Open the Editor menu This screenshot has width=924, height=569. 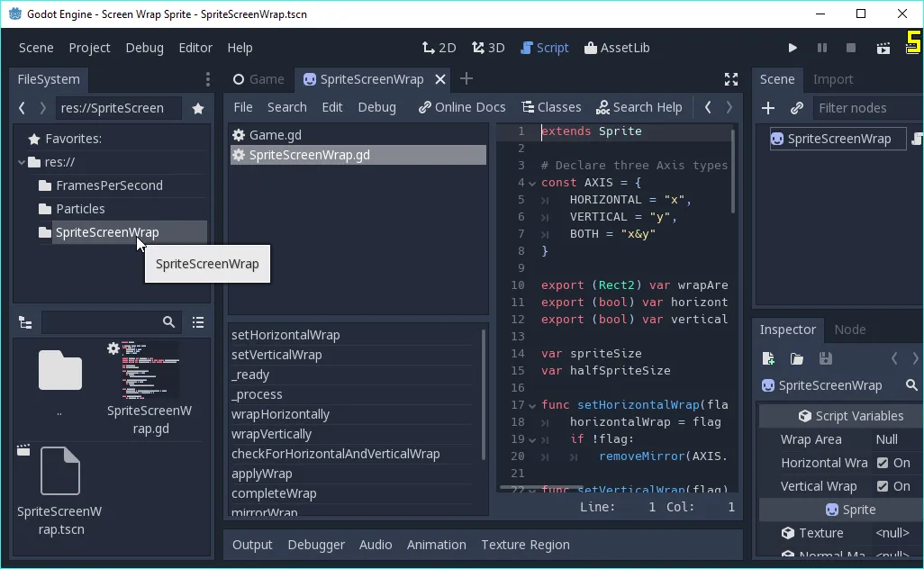[195, 48]
